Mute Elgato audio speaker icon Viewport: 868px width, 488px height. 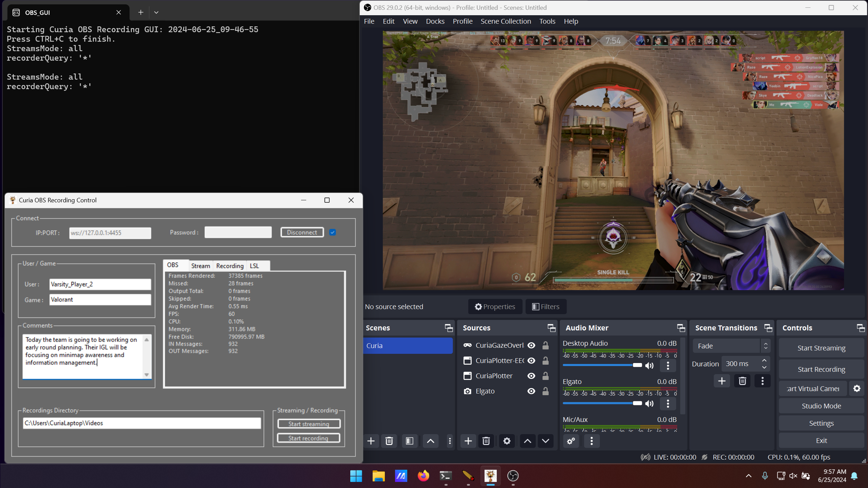coord(649,403)
